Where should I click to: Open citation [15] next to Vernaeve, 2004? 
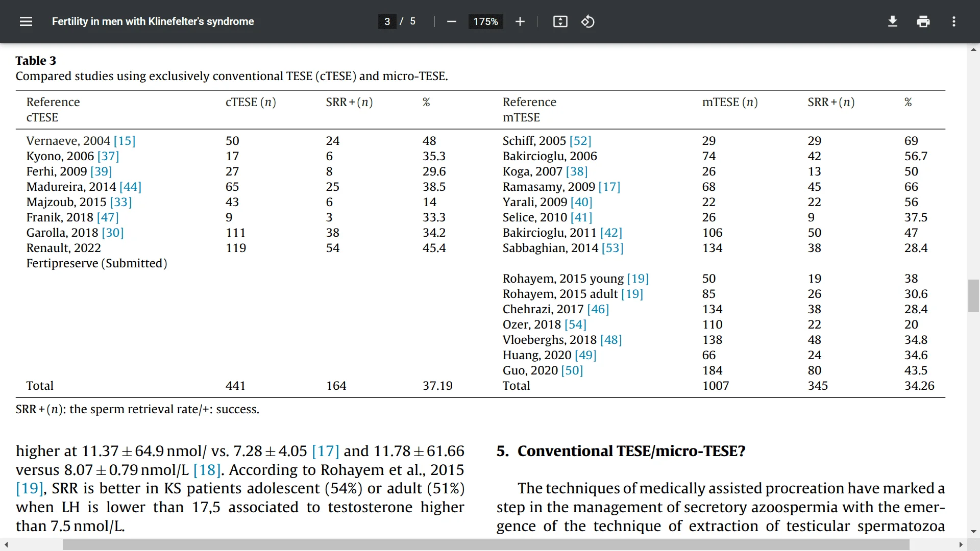point(125,141)
